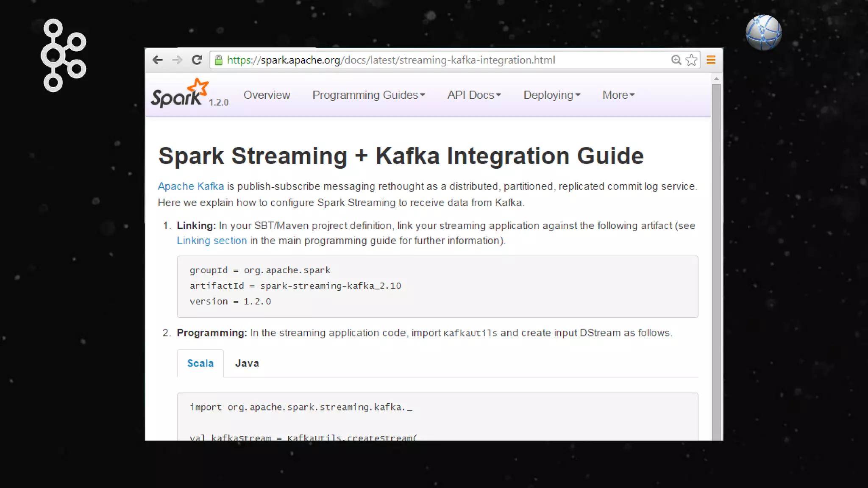Click the Kafka logo at top left
Image resolution: width=868 pixels, height=488 pixels.
tap(64, 55)
